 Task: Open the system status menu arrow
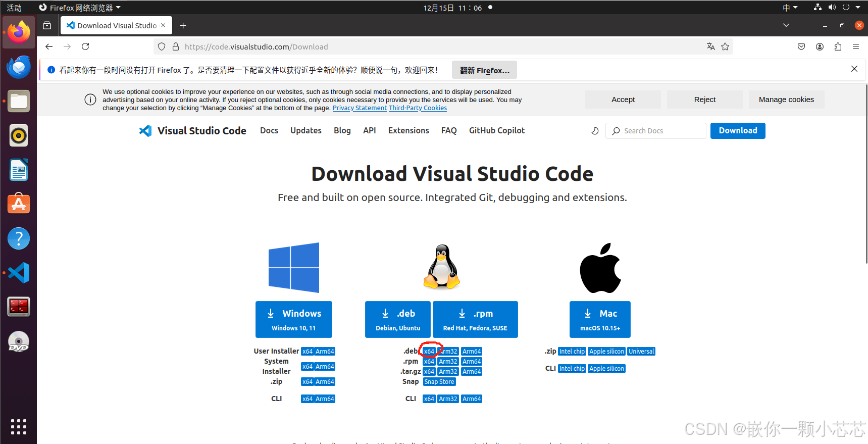point(858,8)
